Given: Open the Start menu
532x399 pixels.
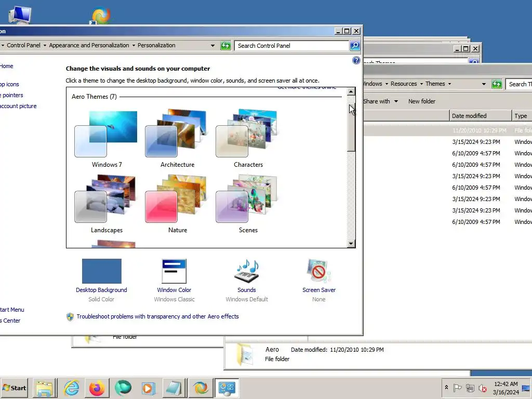Looking at the screenshot, I should click(x=14, y=388).
